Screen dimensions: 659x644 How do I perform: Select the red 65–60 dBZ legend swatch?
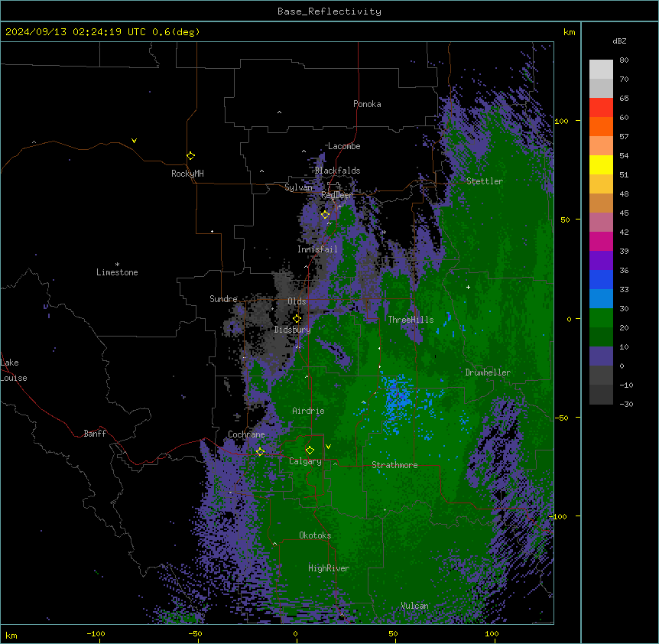pos(601,108)
